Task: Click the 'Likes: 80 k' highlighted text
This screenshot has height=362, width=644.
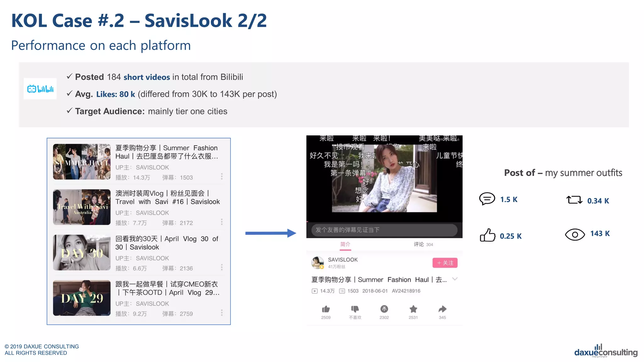Action: coord(115,94)
